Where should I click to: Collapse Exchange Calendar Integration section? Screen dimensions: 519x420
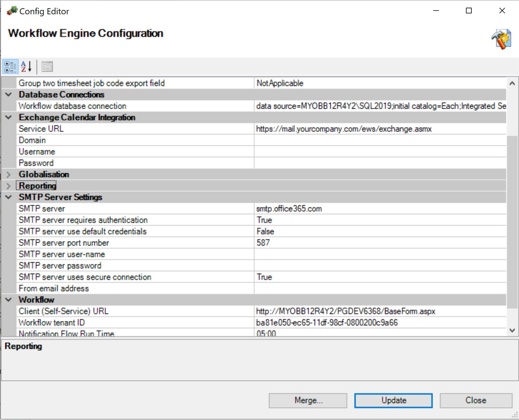click(x=9, y=117)
